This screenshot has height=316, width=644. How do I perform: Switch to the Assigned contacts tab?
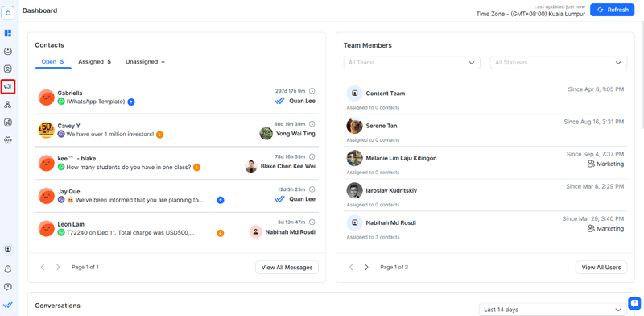94,62
